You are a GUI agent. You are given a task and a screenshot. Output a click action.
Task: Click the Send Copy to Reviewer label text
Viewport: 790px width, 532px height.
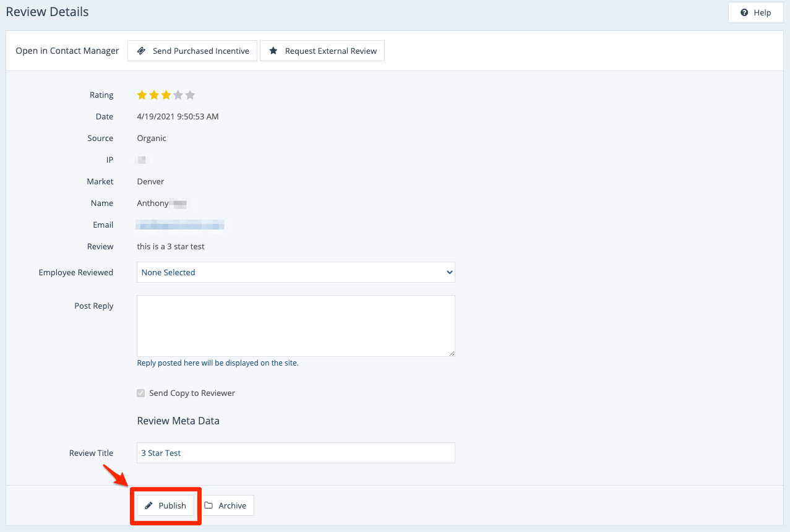pos(192,393)
